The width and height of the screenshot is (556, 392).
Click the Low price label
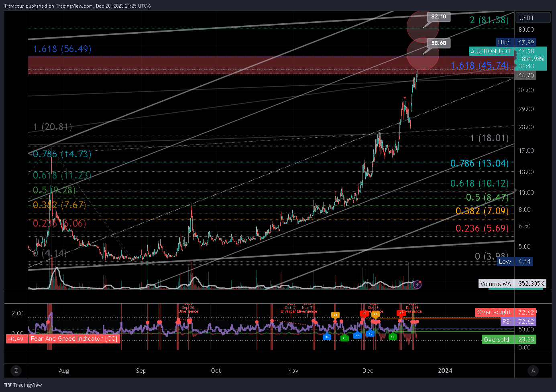505,261
